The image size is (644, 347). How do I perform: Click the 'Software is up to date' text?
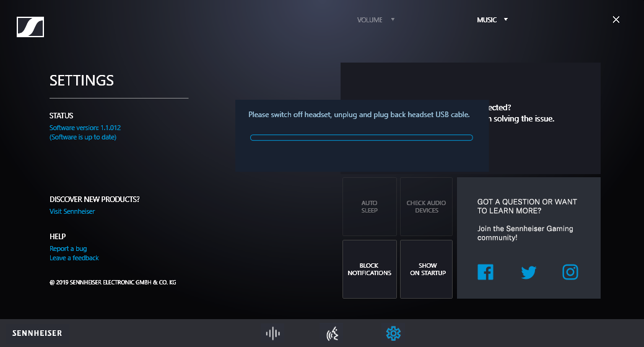[x=83, y=138]
